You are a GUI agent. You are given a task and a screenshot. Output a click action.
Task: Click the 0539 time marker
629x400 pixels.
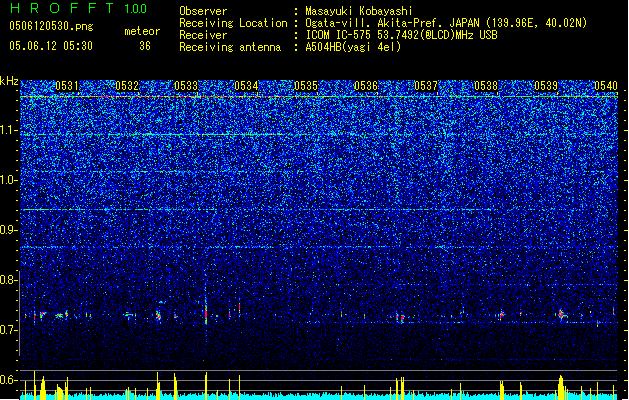tap(546, 86)
